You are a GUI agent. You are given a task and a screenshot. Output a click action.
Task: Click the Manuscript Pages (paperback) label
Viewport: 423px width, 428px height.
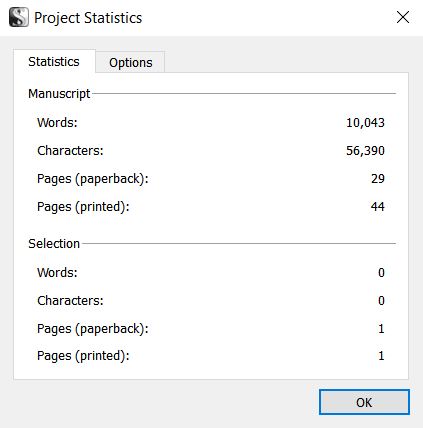[93, 179]
